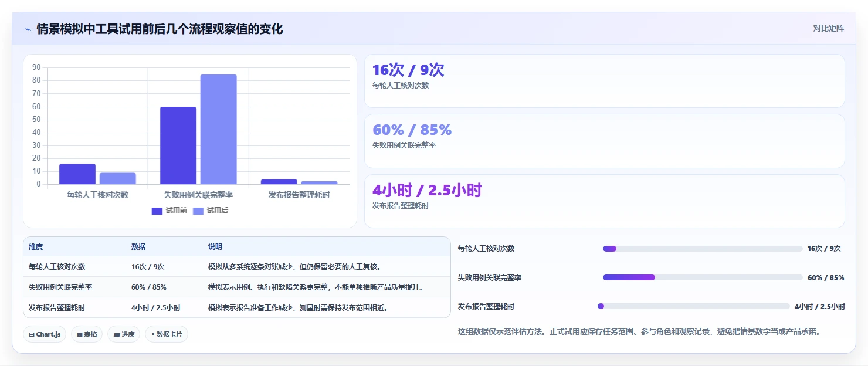Viewport: 868px width, 366px height.
Task: Click the 4小时 / 2.5小时 big number card
Action: [605, 201]
